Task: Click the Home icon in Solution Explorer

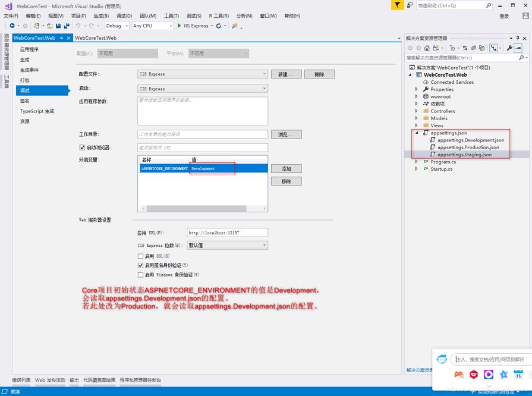Action: 426,48
